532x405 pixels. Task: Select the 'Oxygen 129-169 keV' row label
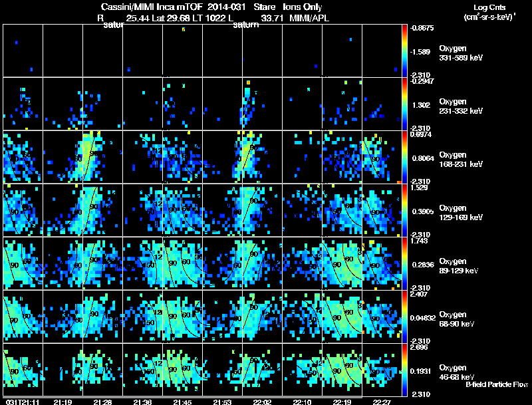[461, 213]
